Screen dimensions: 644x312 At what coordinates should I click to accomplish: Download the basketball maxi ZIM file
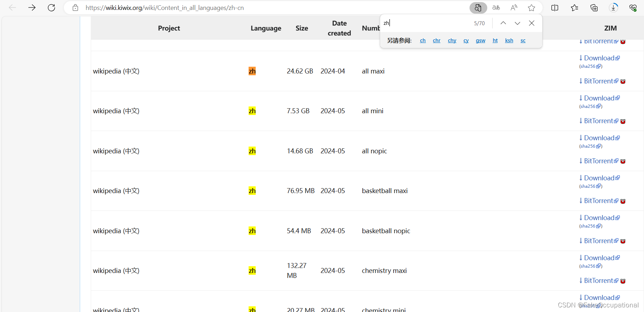click(599, 178)
